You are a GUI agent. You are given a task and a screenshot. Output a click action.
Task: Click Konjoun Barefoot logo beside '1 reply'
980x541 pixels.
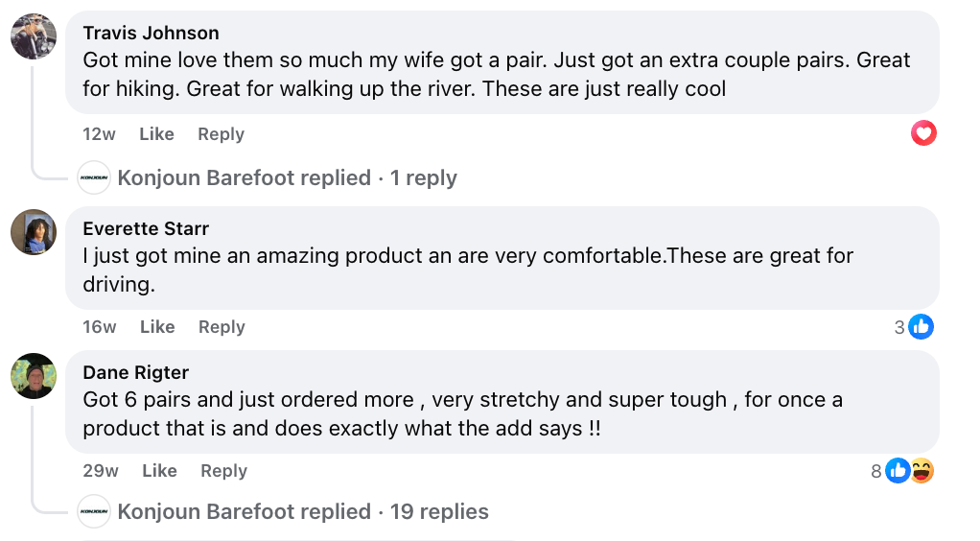point(94,177)
